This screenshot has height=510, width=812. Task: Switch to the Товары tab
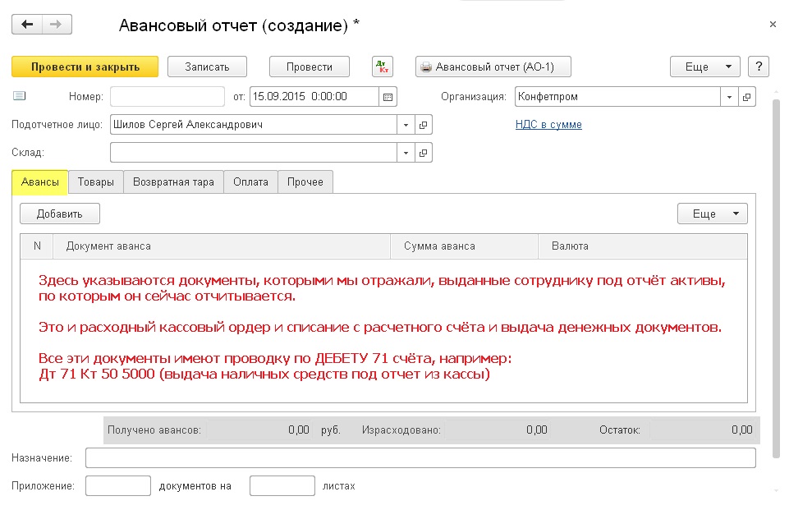tap(96, 182)
